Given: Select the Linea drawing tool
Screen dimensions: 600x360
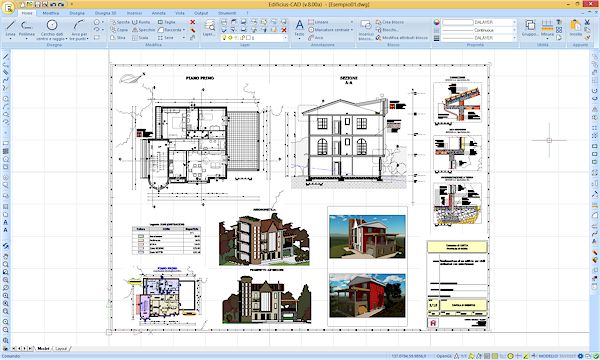Looking at the screenshot, I should [10, 28].
